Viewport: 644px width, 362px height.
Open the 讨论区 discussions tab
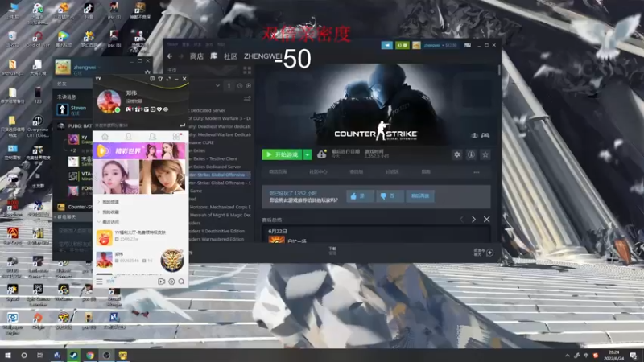click(x=392, y=172)
